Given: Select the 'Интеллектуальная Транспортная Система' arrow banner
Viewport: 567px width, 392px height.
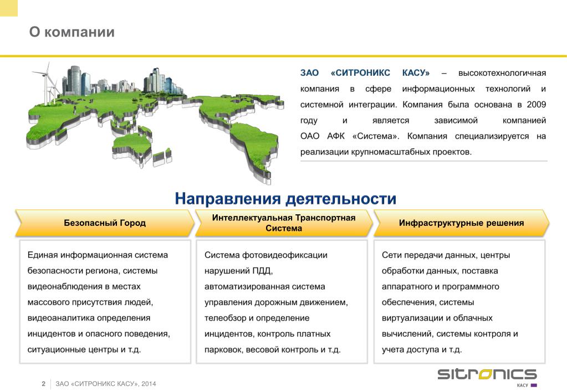Looking at the screenshot, I should click(x=284, y=223).
